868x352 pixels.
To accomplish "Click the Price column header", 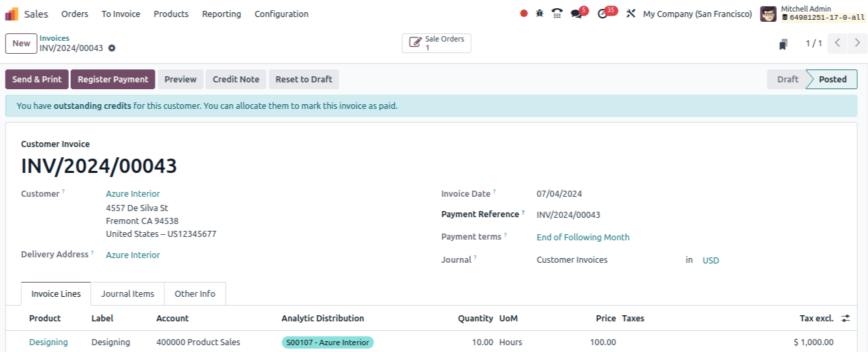I will (x=606, y=319).
